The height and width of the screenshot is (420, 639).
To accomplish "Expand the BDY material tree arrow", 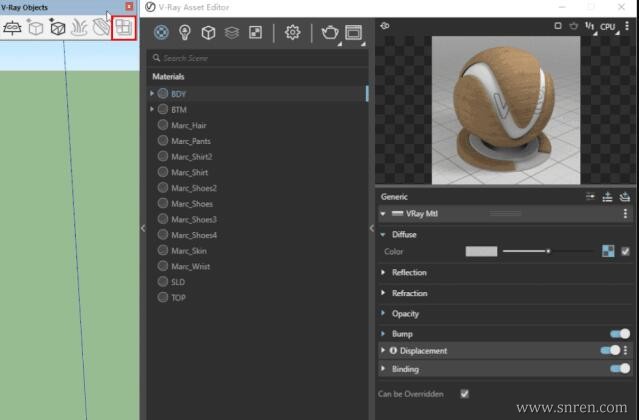I will (152, 93).
